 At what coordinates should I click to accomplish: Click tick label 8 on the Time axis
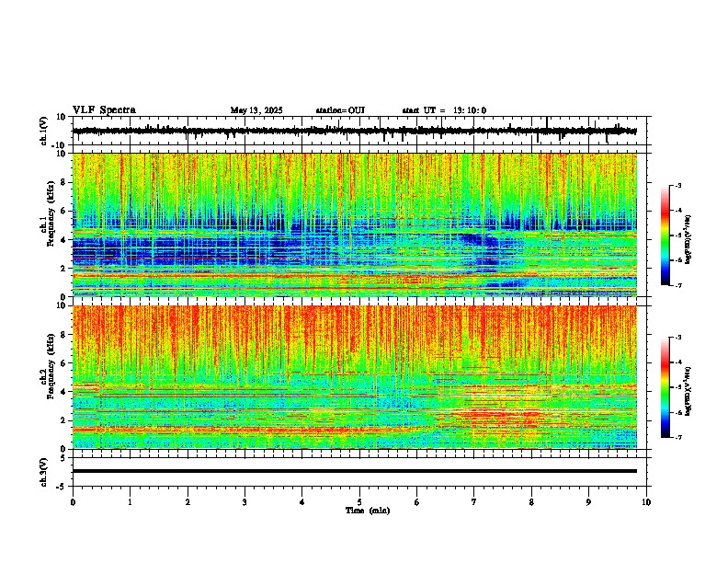531,502
